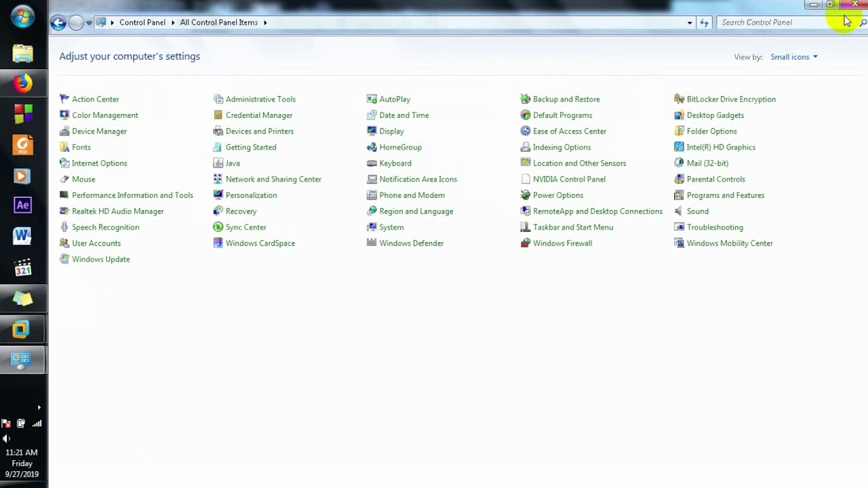Open the Devices and Printers icon
The image size is (868, 488).
pos(218,131)
